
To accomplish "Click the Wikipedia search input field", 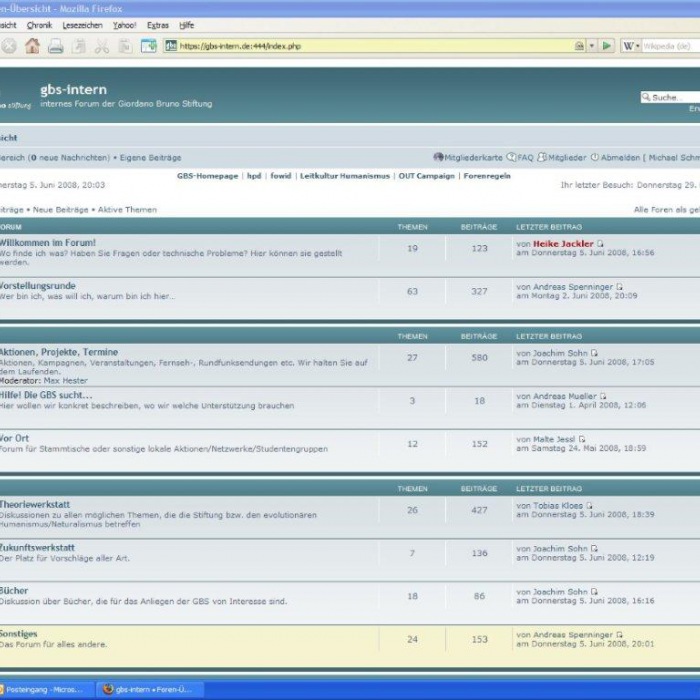I will [671, 46].
